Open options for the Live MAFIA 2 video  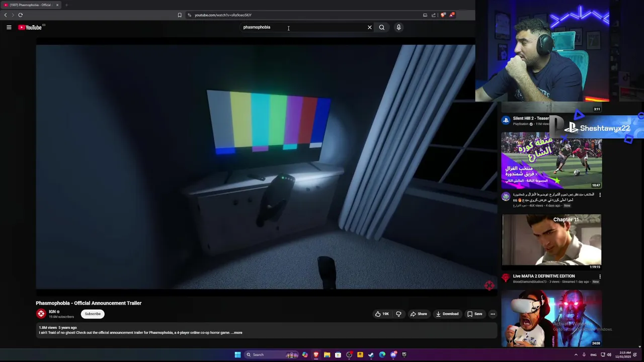pyautogui.click(x=600, y=276)
